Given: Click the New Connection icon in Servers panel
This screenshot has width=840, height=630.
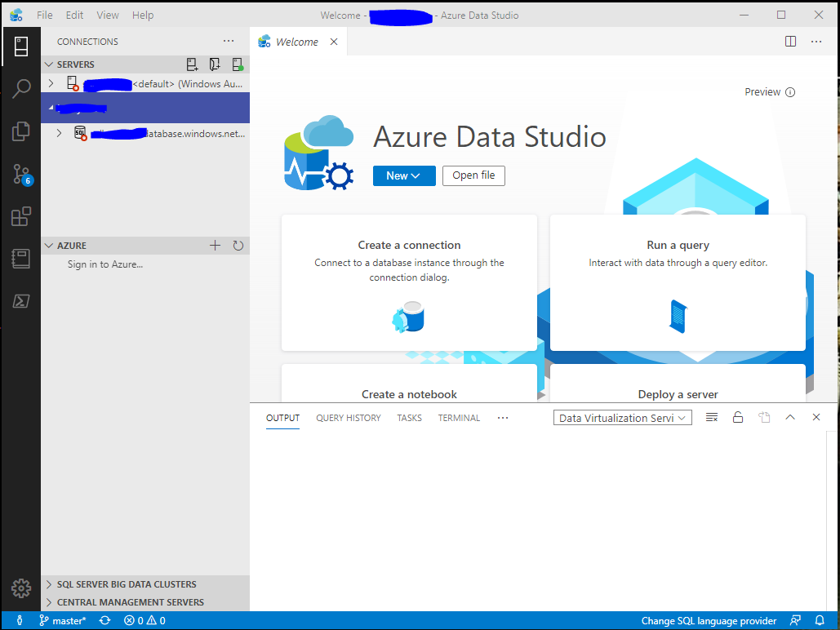Looking at the screenshot, I should tap(192, 64).
